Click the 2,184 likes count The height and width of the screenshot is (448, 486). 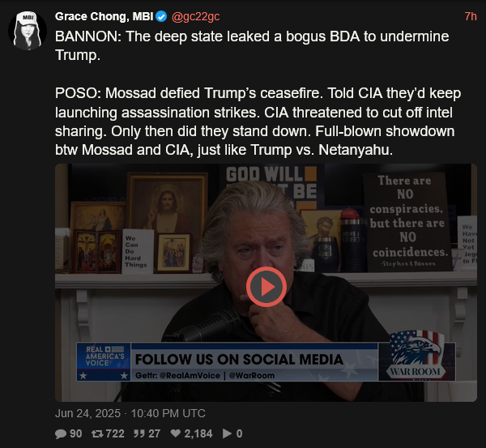[x=198, y=433]
